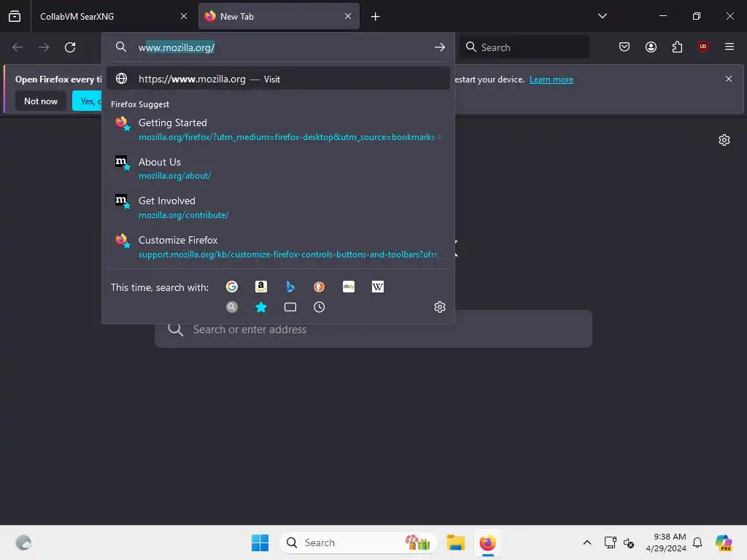
Task: Open a new tab with plus button
Action: point(376,17)
